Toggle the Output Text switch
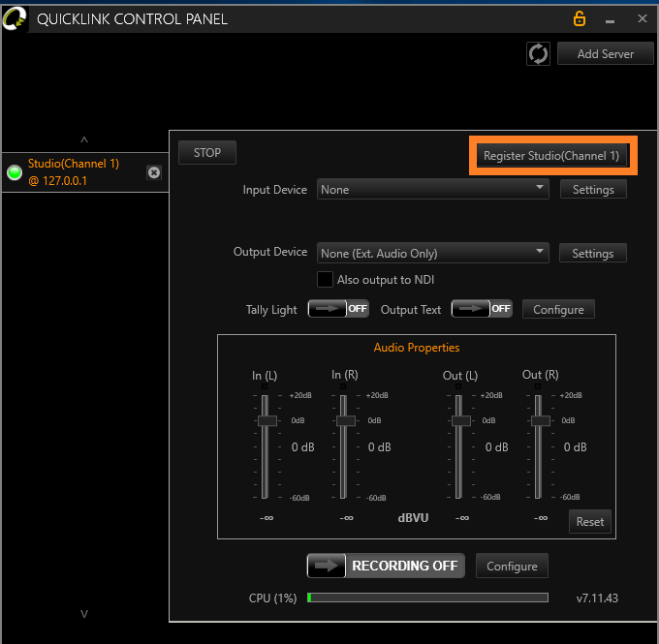The image size is (659, 644). coord(482,309)
